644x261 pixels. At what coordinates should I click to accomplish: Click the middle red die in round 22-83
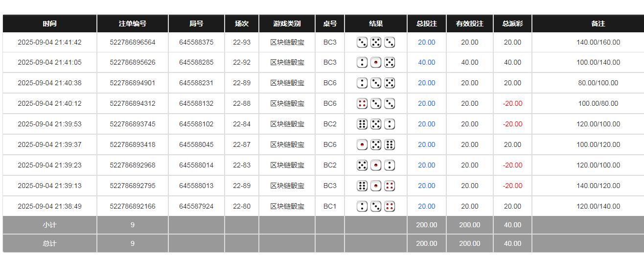click(376, 166)
